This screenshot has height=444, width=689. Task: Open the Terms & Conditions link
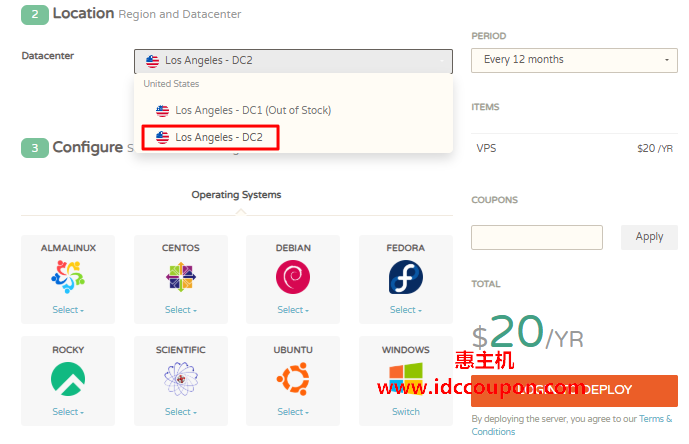click(572, 425)
